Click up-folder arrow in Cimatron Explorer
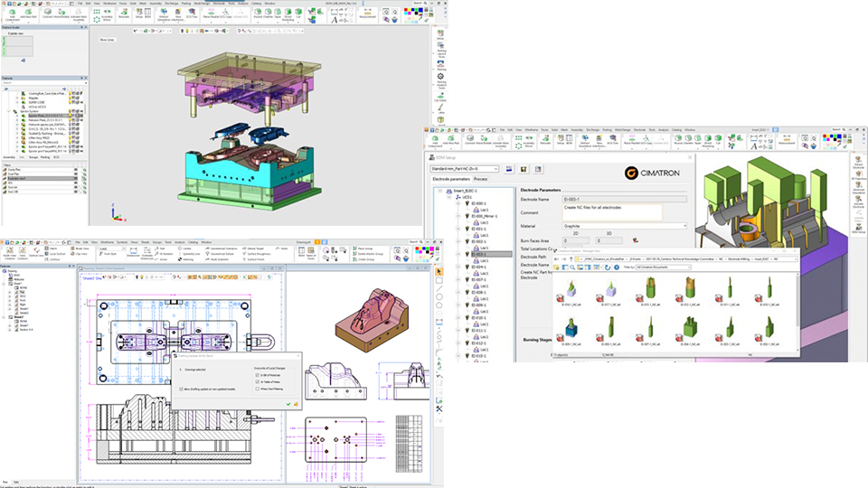868x488 pixels. coord(571,259)
